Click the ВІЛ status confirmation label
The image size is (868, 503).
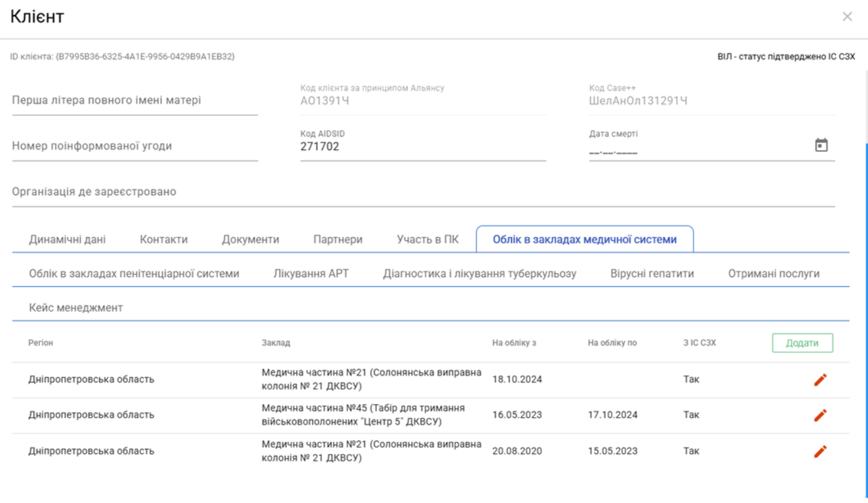coord(786,57)
